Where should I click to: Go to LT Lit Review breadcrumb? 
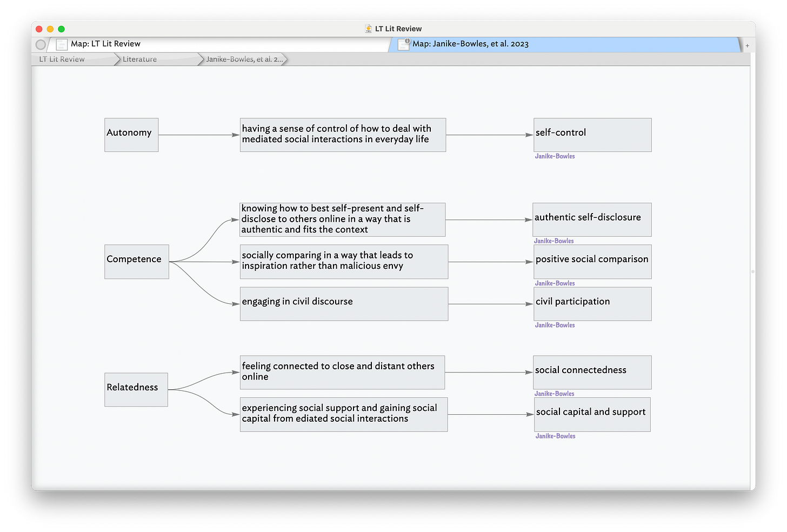75,59
